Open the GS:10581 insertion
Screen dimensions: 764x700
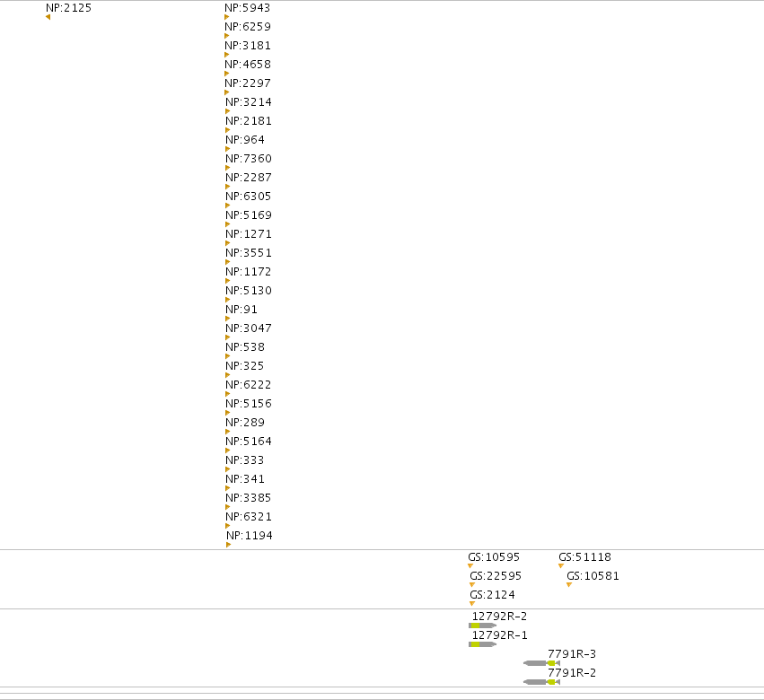pyautogui.click(x=593, y=576)
